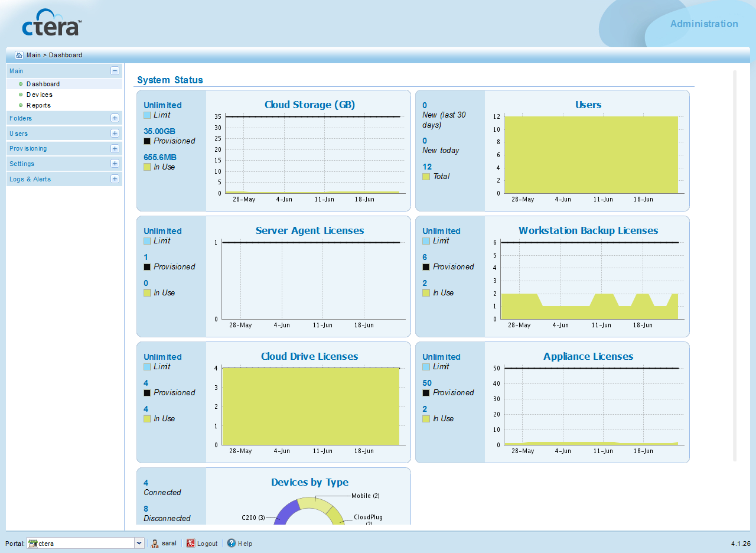
Task: Click the Logout icon
Action: click(191, 544)
